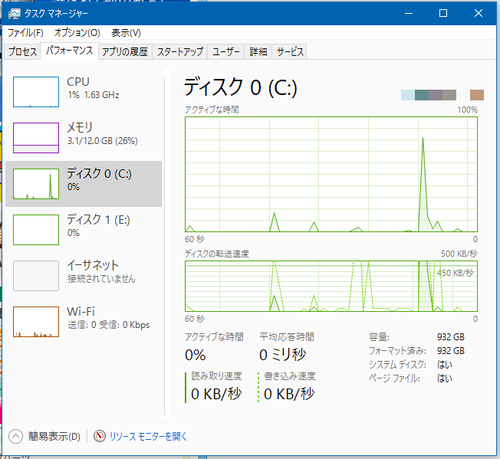
Task: Click the ページ ファイル はい value
Action: [x=445, y=378]
